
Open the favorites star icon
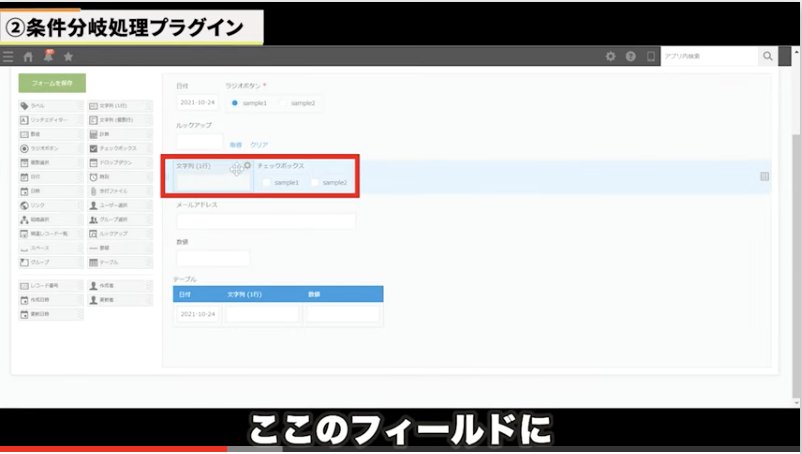click(68, 57)
